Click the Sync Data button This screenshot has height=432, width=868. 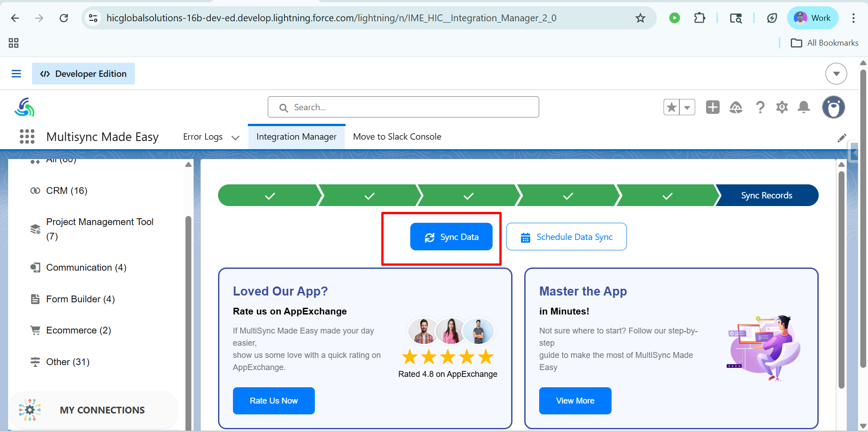coord(451,237)
